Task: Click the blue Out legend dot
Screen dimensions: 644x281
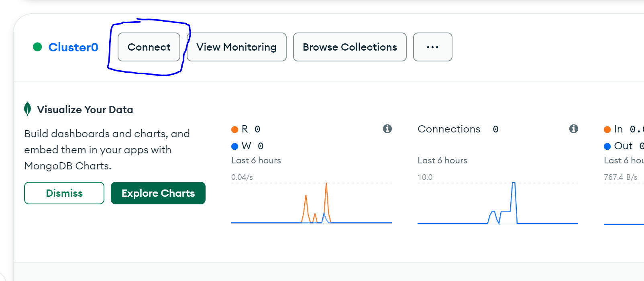Action: point(607,146)
